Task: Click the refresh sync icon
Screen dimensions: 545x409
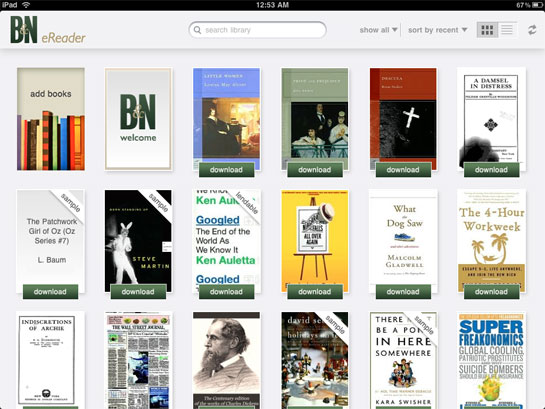Action: (x=532, y=30)
